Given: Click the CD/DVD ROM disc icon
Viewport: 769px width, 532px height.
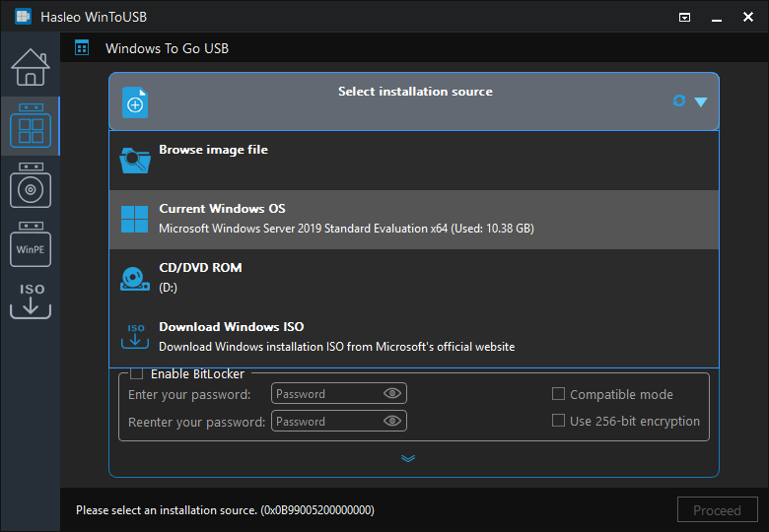Looking at the screenshot, I should point(135,279).
